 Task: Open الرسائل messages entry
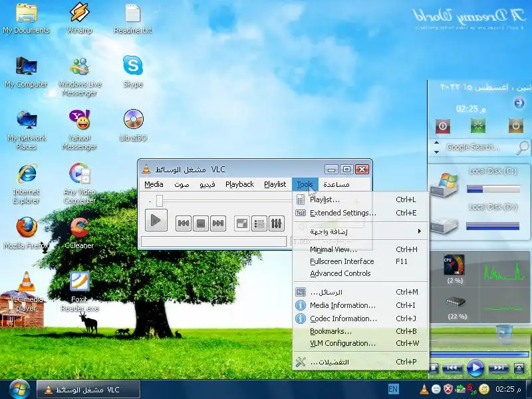360,292
